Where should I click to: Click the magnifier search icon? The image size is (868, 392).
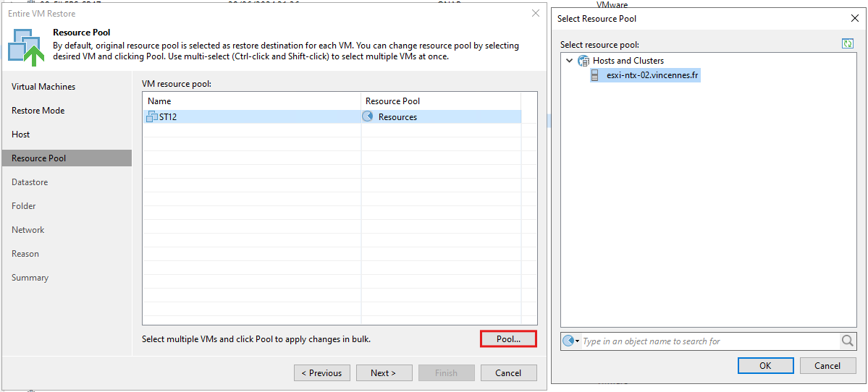point(848,341)
